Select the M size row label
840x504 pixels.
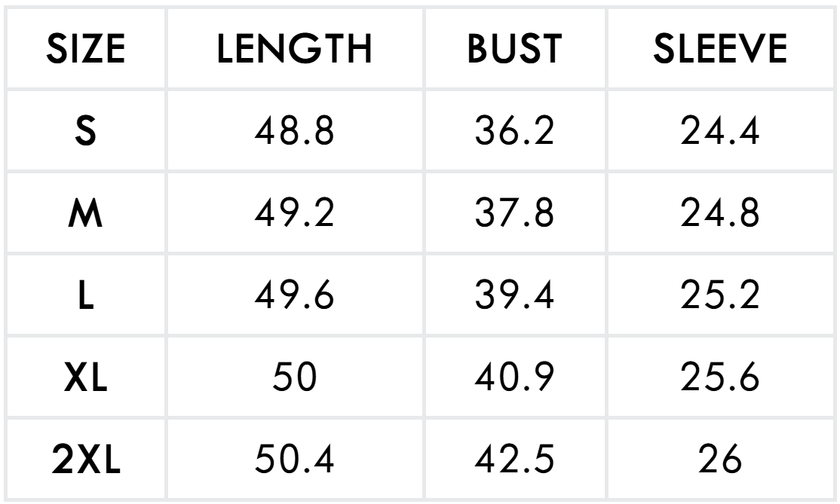click(86, 213)
